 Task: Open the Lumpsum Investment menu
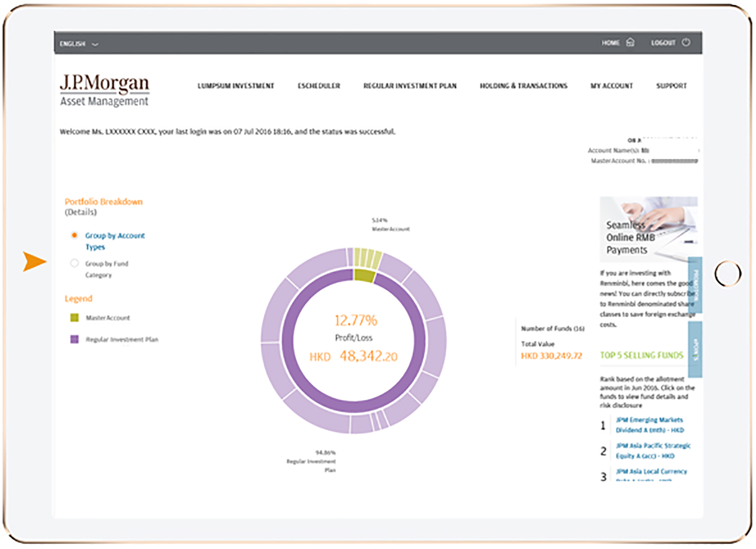coord(235,86)
